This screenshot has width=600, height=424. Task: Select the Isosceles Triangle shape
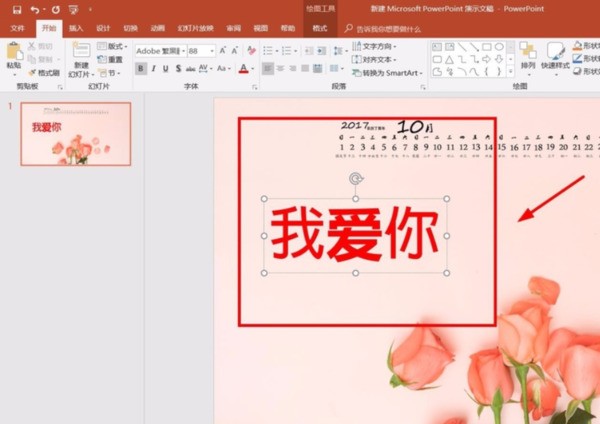[450, 59]
